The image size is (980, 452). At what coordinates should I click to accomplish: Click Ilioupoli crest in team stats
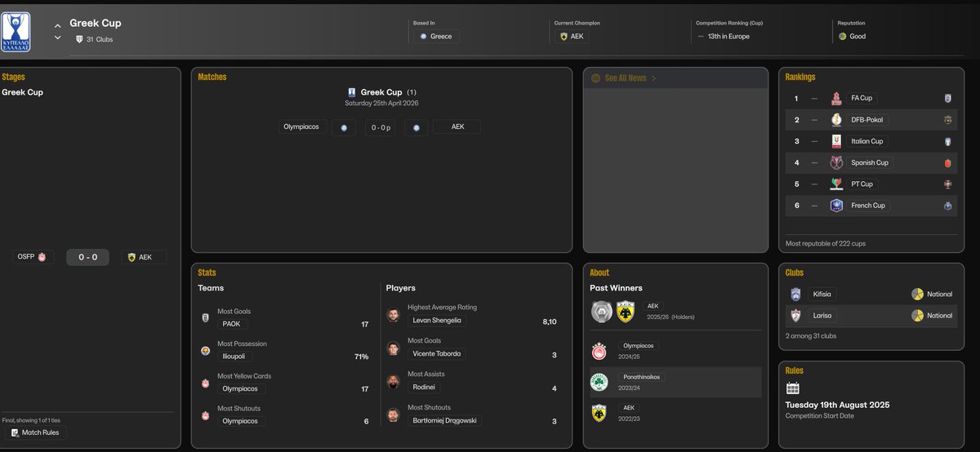click(205, 351)
